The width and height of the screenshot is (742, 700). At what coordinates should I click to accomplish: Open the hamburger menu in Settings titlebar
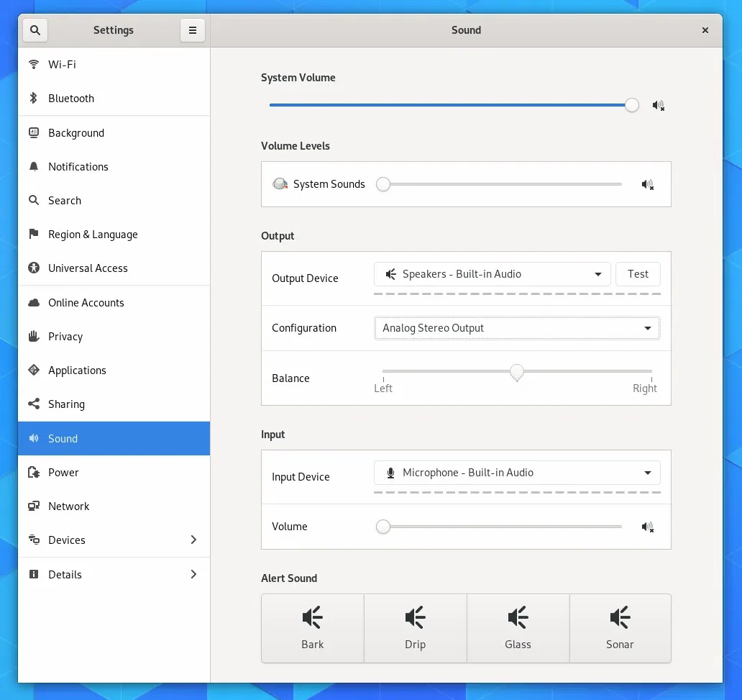[192, 30]
